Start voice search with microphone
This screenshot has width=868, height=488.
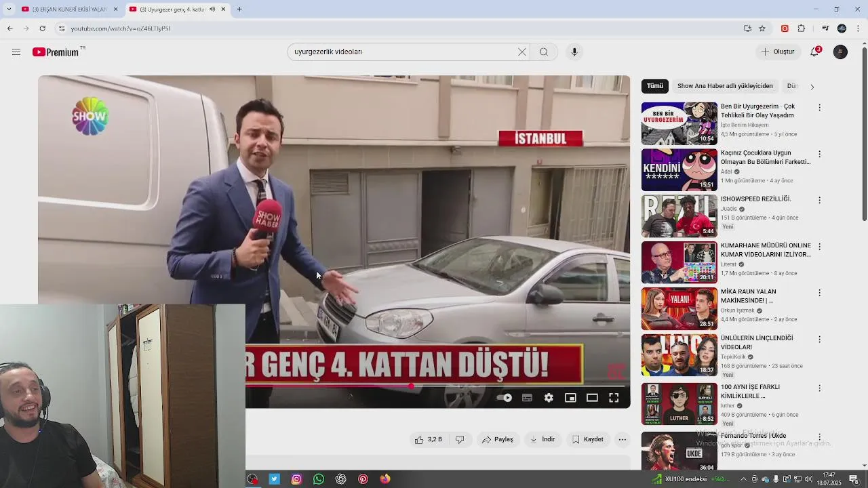574,52
